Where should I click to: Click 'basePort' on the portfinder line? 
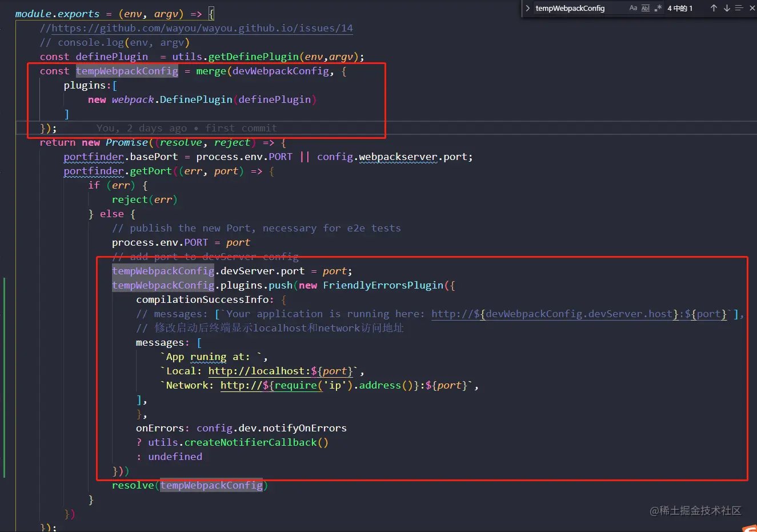154,157
